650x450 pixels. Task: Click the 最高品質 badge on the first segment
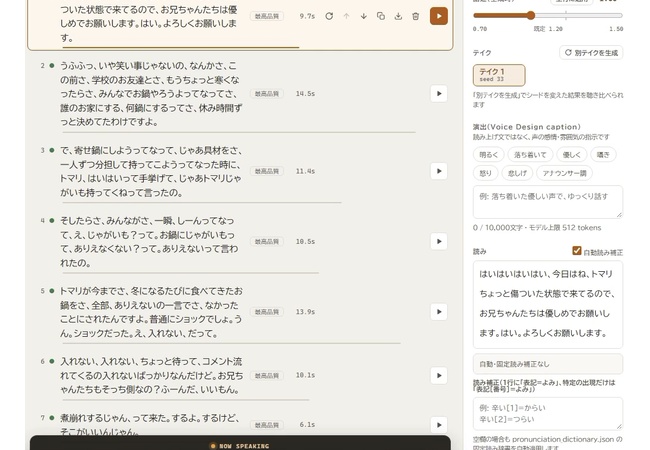click(267, 17)
